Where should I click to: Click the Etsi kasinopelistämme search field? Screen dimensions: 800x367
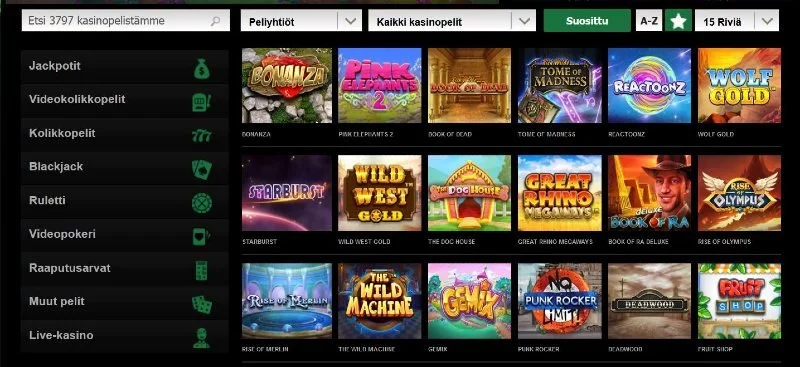[126, 21]
